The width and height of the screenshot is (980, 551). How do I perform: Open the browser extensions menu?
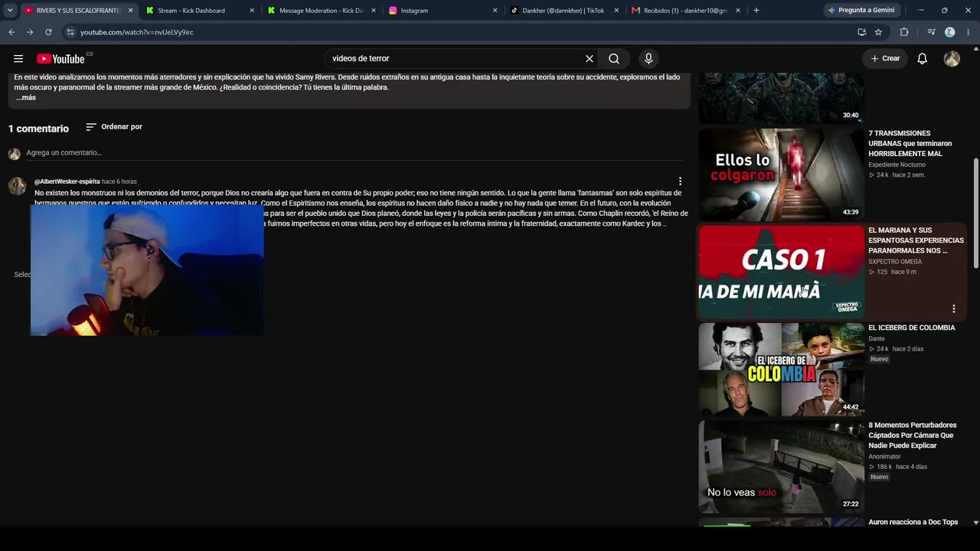coord(904,32)
